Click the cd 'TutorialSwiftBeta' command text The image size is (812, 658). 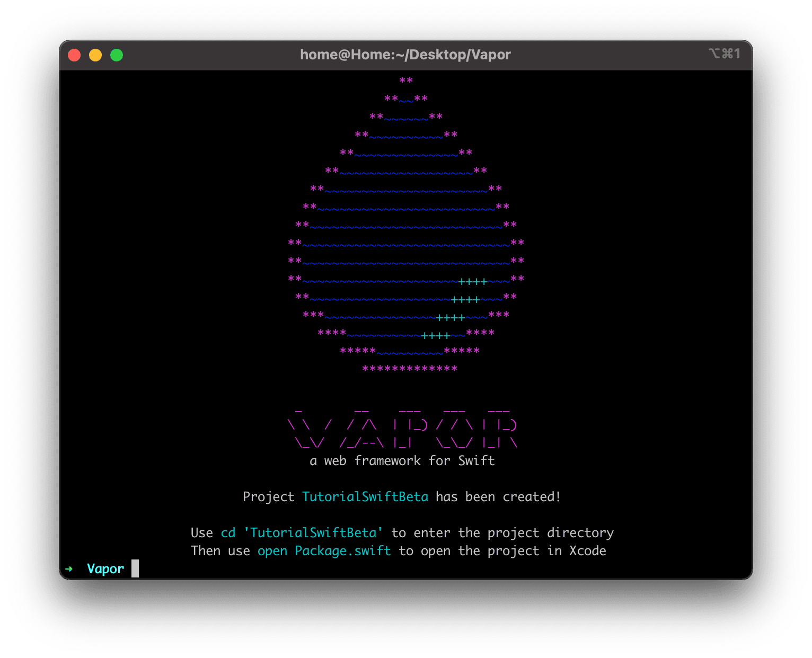pos(302,533)
